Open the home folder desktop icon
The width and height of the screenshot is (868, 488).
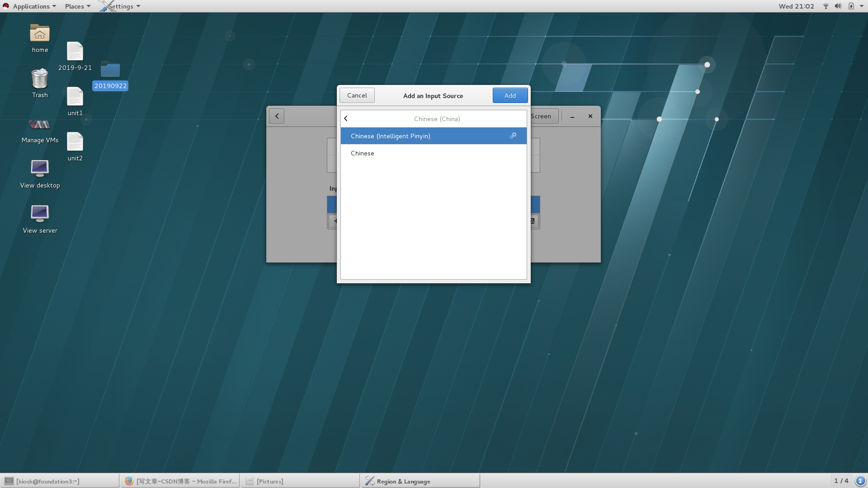[40, 34]
